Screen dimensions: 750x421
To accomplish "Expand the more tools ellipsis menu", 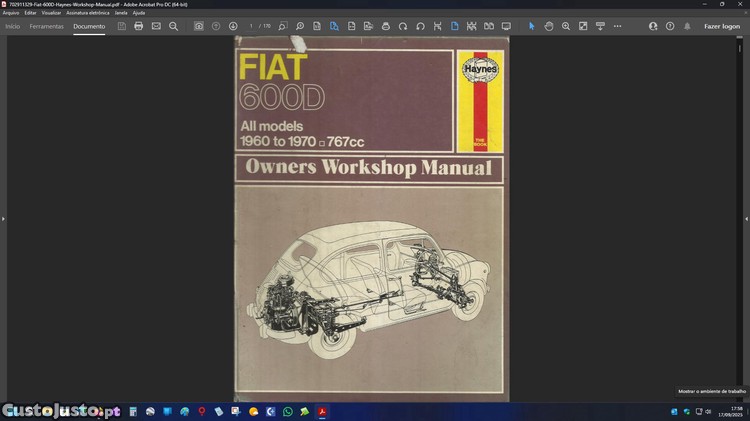I will 617,26.
